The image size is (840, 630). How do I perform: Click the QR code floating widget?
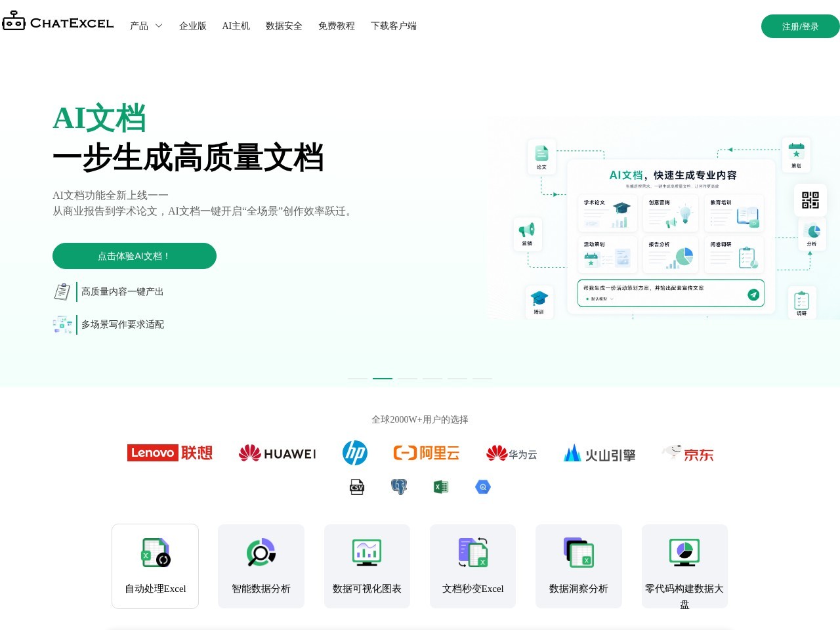[810, 200]
